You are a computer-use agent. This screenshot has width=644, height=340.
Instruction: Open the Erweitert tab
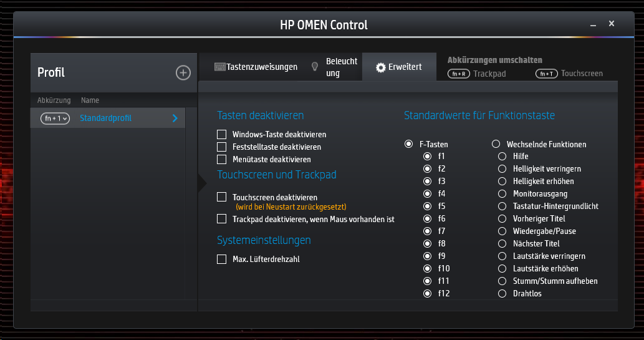399,67
